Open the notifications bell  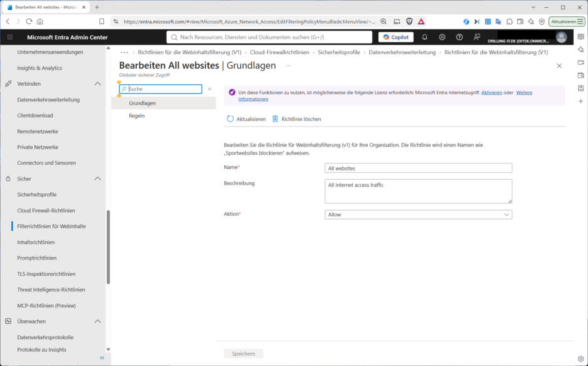[x=425, y=37]
